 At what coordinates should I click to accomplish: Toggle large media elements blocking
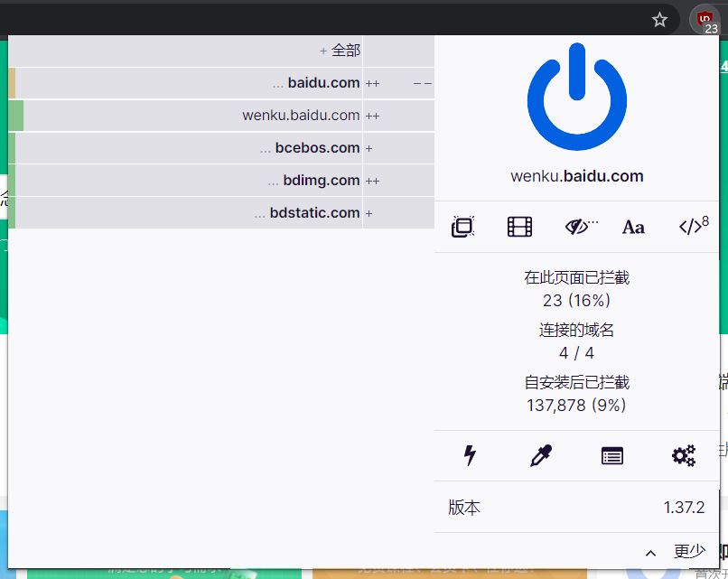coord(519,227)
